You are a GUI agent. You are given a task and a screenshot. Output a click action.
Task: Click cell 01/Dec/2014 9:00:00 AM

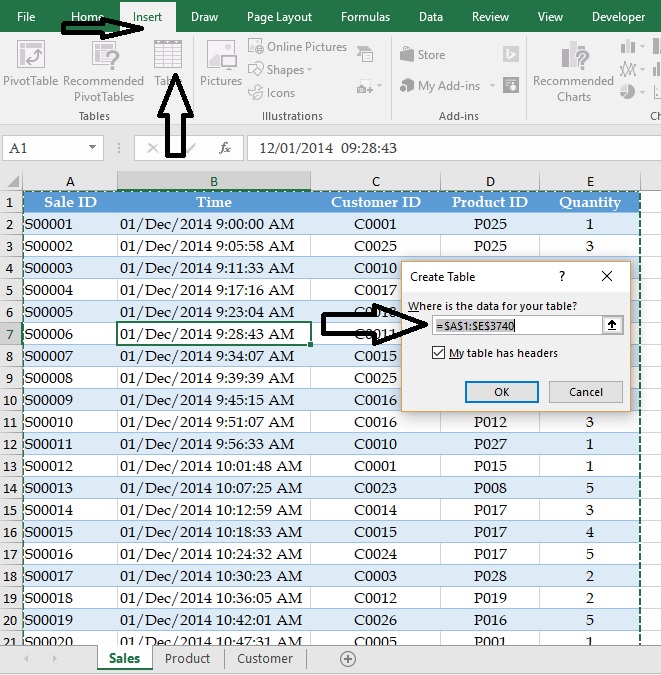pyautogui.click(x=214, y=224)
